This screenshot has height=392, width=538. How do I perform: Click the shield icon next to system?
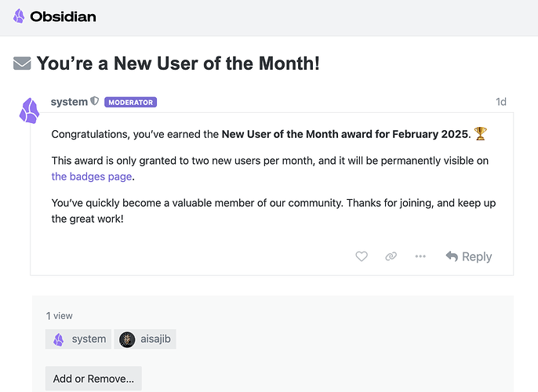click(94, 101)
